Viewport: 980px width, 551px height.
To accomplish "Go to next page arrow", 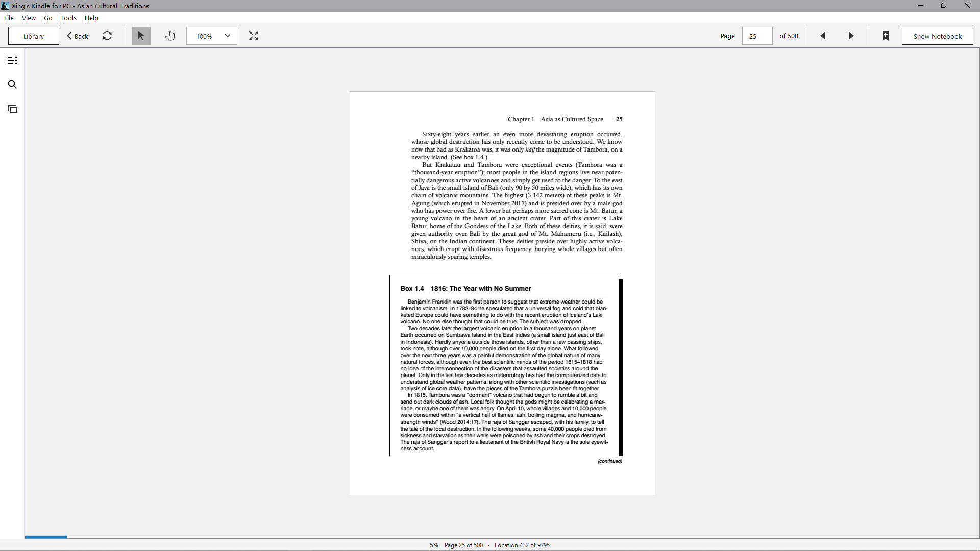I will point(851,36).
